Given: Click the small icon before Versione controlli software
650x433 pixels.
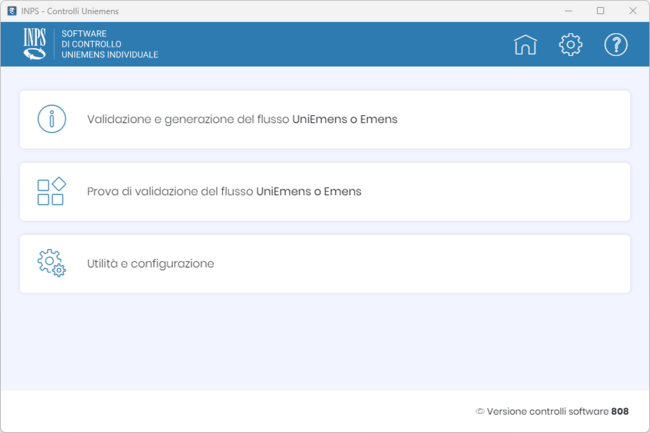Looking at the screenshot, I should 480,411.
